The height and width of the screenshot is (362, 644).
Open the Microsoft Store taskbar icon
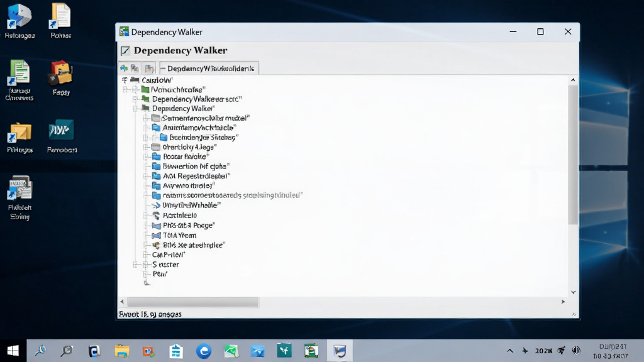pyautogui.click(x=176, y=351)
